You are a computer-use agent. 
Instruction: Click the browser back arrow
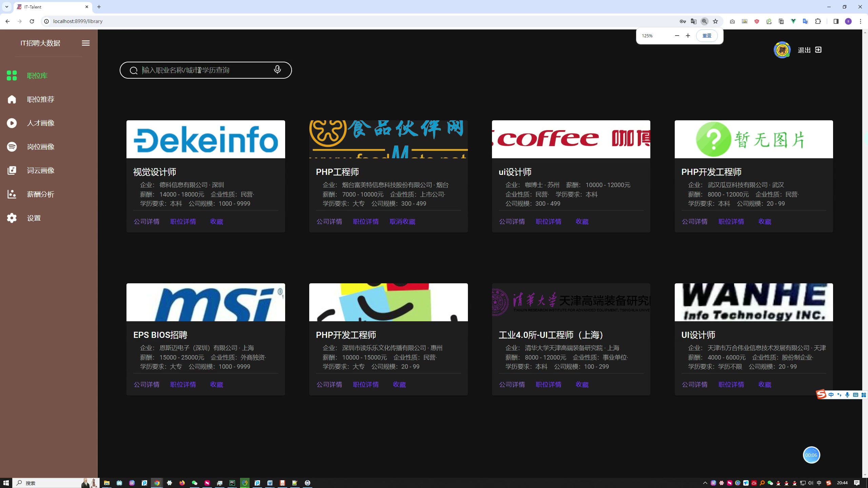click(7, 21)
